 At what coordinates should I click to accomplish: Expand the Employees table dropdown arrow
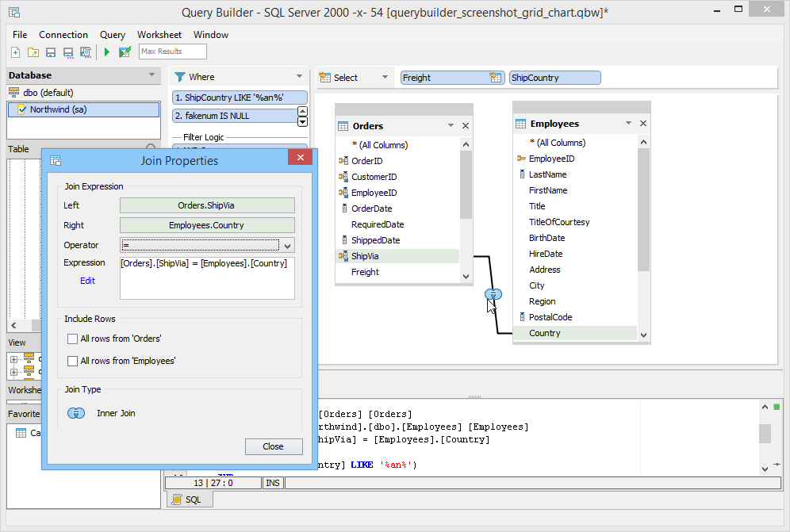click(x=628, y=124)
